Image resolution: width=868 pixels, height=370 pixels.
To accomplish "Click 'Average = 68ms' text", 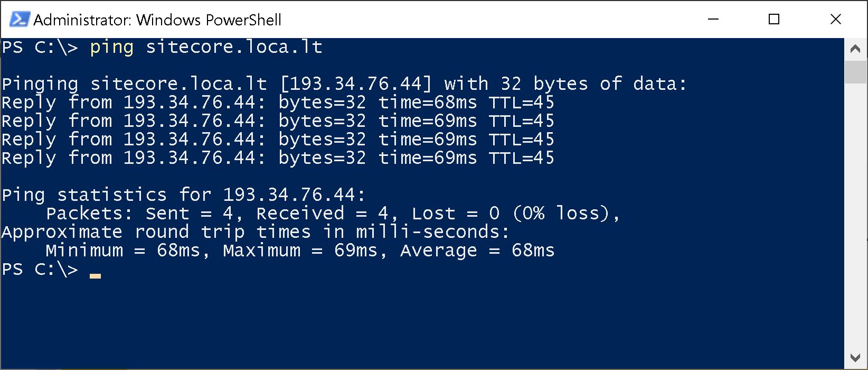I will point(477,251).
